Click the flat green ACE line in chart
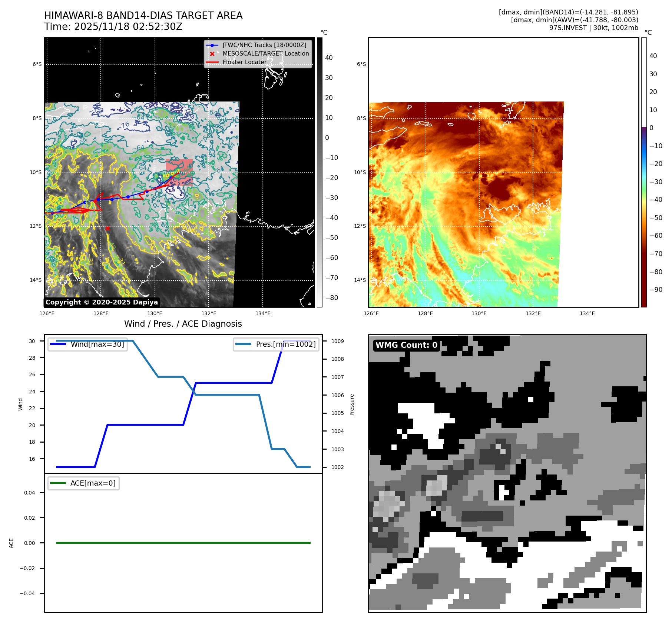 pyautogui.click(x=183, y=543)
